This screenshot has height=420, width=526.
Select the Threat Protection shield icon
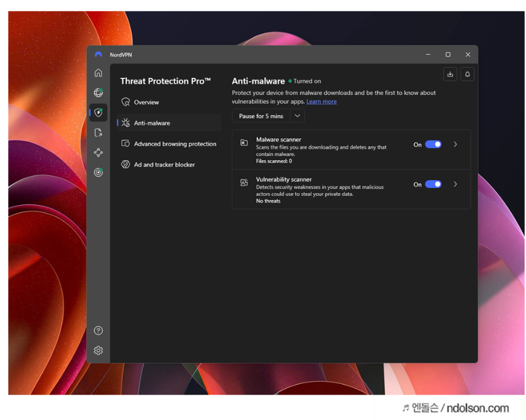(x=99, y=112)
